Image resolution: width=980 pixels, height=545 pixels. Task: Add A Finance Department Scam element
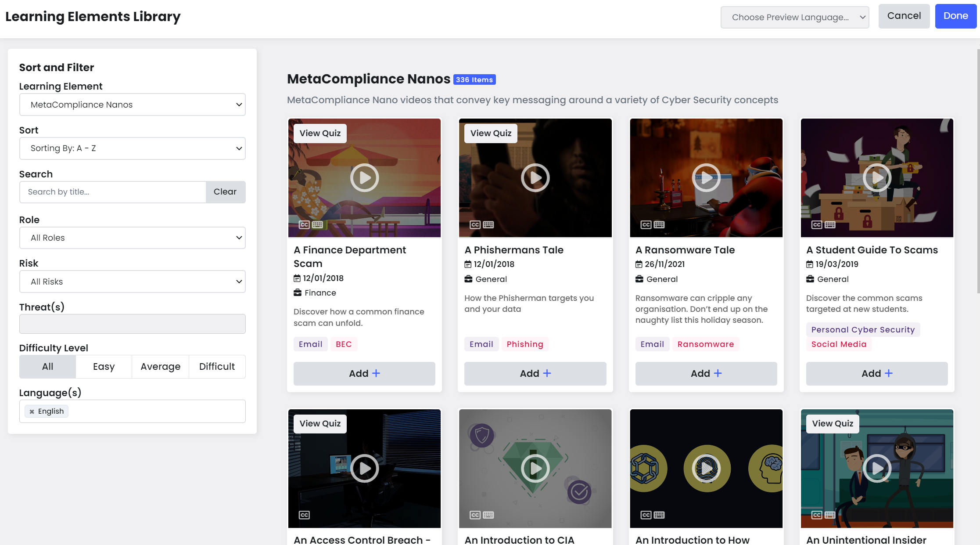(364, 374)
